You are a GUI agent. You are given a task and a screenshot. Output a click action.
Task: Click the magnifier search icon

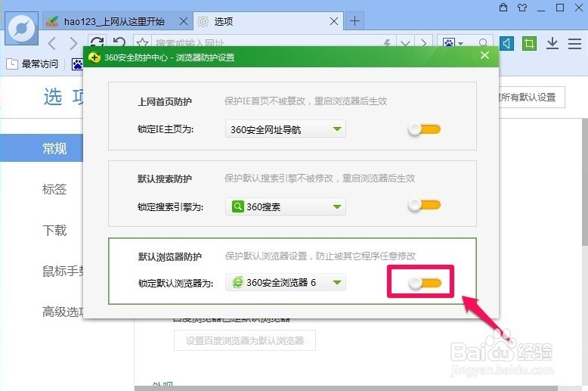click(x=484, y=43)
